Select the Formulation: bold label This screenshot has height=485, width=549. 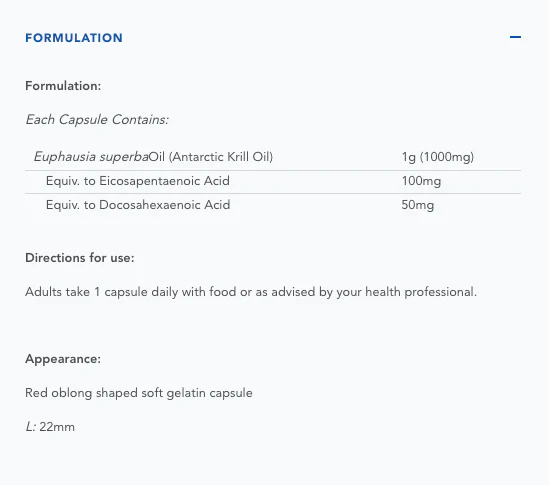63,86
